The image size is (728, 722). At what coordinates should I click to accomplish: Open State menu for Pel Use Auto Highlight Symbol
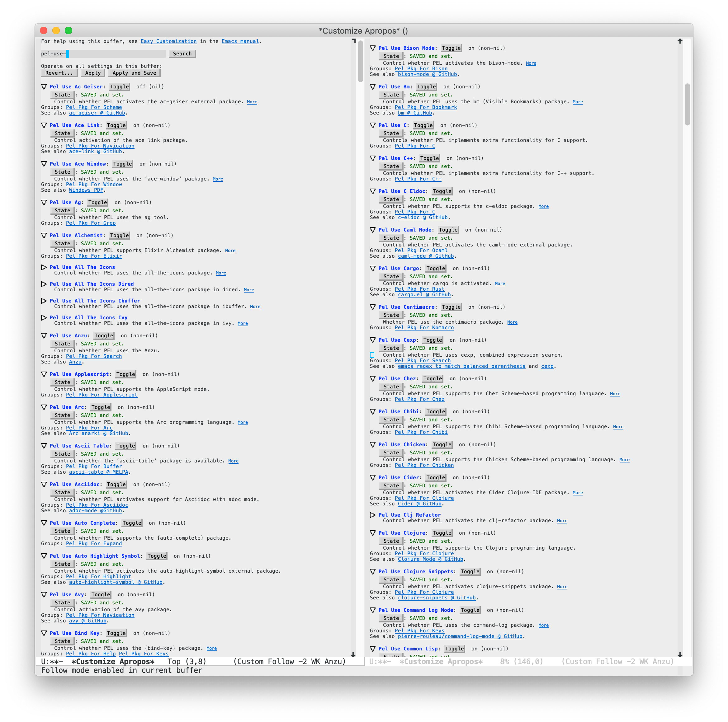click(x=63, y=564)
